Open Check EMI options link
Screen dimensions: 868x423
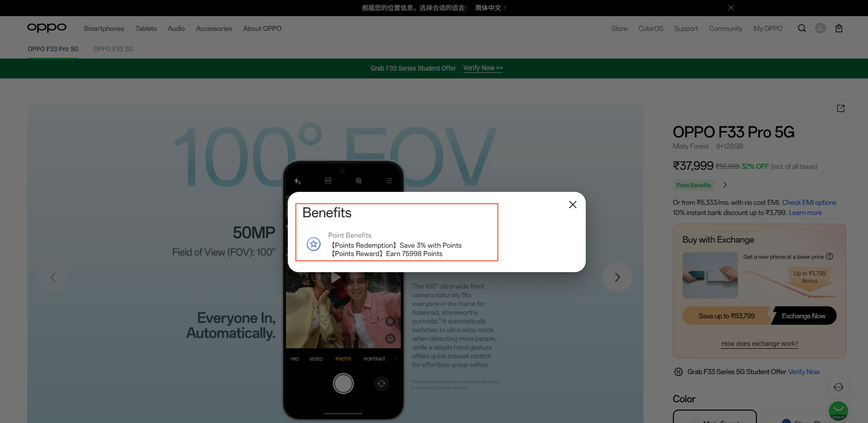(809, 203)
